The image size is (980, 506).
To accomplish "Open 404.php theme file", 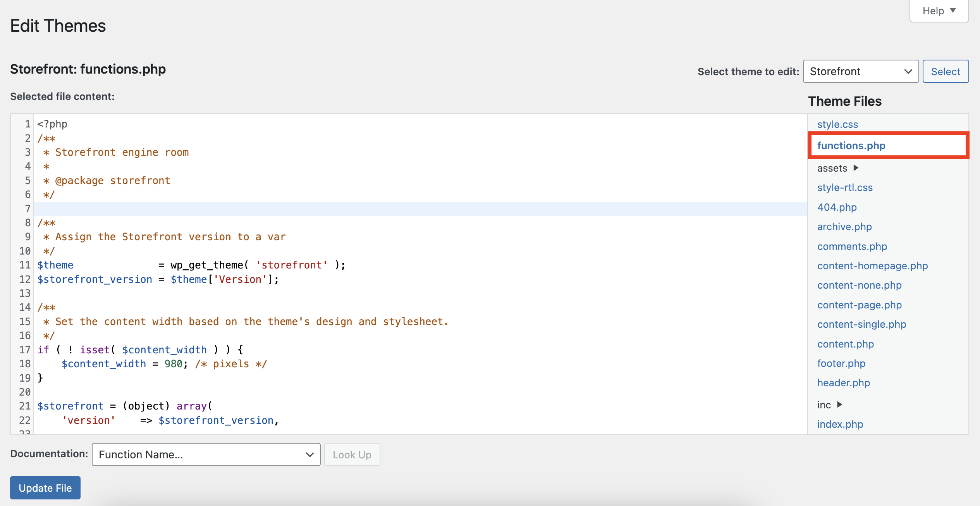I will (x=837, y=207).
